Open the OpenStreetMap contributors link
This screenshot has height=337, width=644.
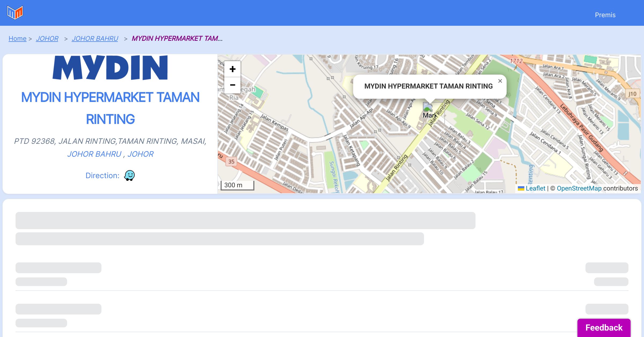(579, 188)
